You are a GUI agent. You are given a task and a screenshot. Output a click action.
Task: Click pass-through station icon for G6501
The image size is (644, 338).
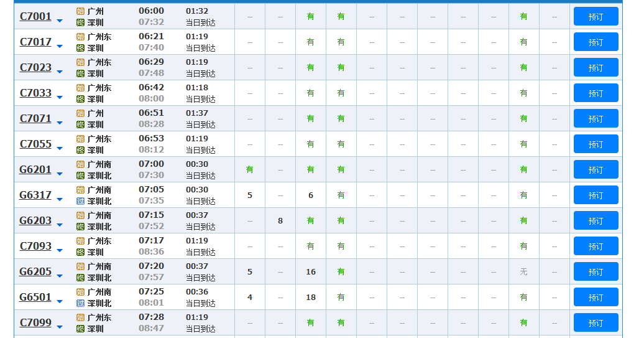click(x=81, y=303)
